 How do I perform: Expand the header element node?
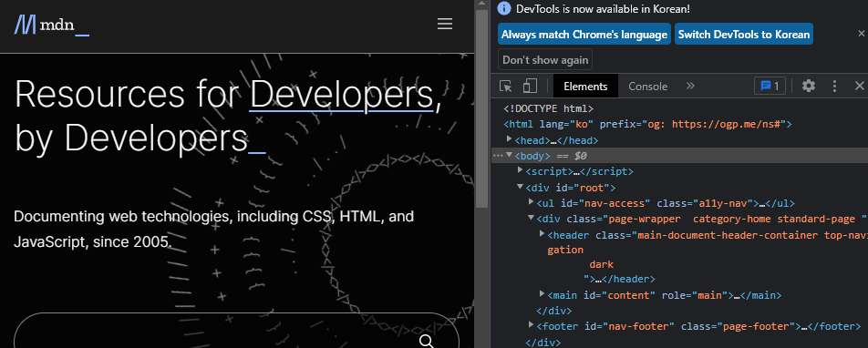542,234
